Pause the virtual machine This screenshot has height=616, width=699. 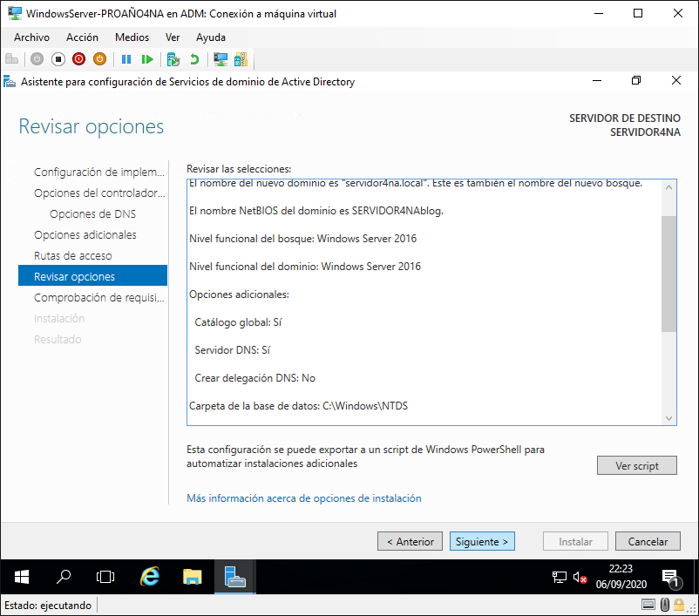pos(126,59)
